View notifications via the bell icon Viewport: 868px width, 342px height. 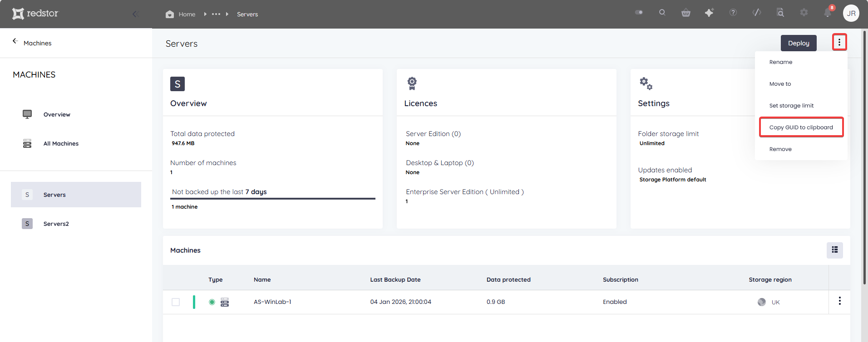[x=828, y=13]
